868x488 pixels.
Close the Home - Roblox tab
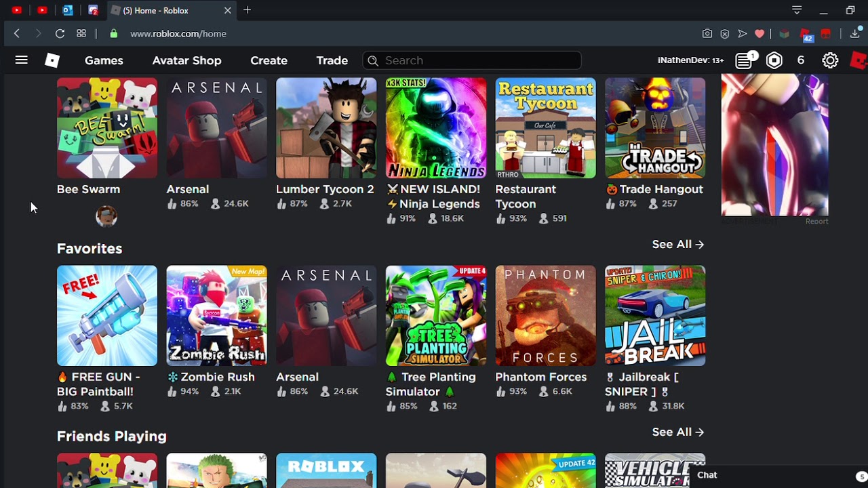tap(228, 10)
